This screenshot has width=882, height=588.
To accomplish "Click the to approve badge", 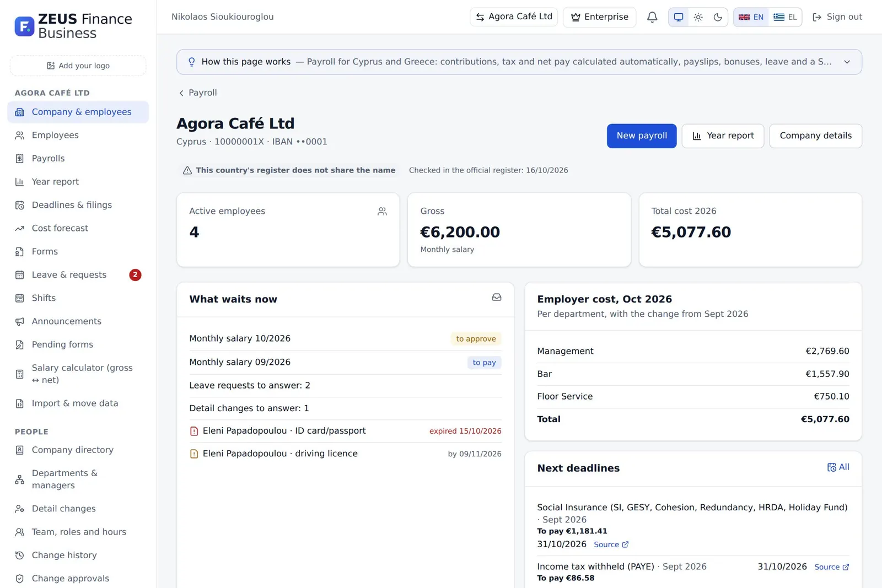I will point(476,339).
